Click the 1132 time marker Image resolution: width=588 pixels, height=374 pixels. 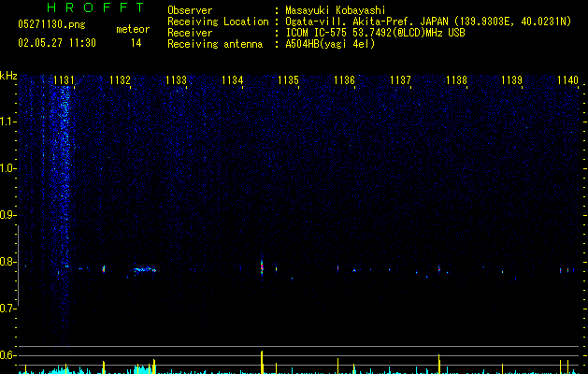point(120,80)
